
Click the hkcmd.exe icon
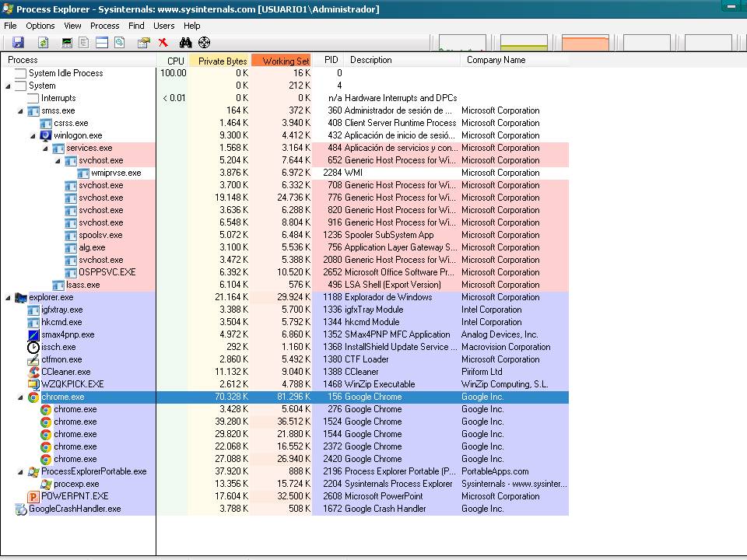point(33,322)
